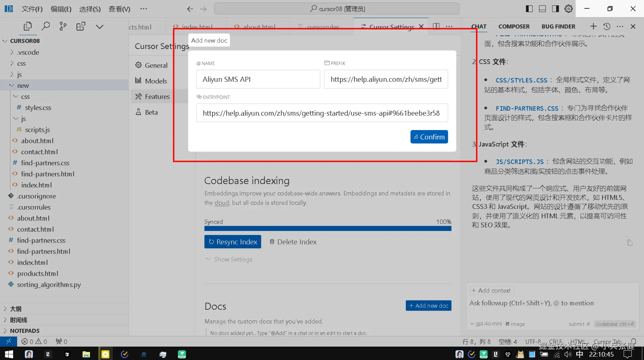The image size is (644, 360).
Task: Open the 查看(V) menu
Action: point(119,9)
